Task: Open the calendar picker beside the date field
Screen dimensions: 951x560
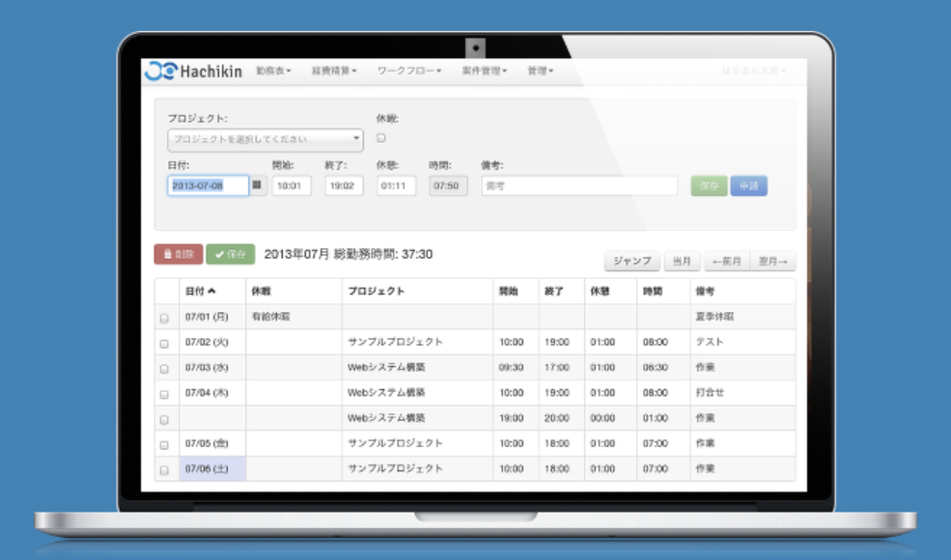Action: pos(258,185)
